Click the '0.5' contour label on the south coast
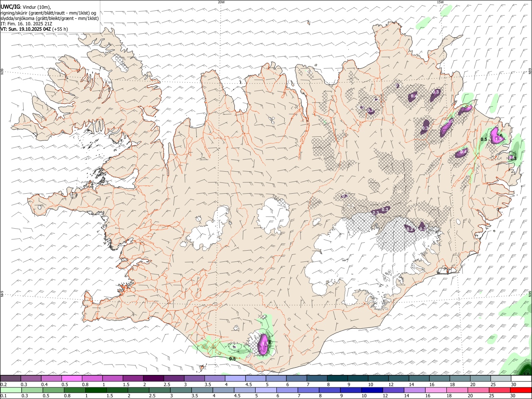Screen dimensions: 532x399 coord(232,359)
